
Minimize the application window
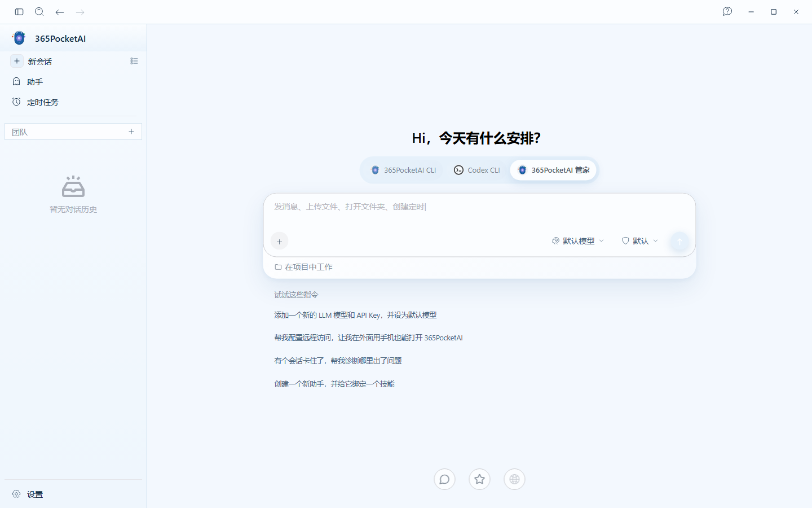pyautogui.click(x=751, y=12)
